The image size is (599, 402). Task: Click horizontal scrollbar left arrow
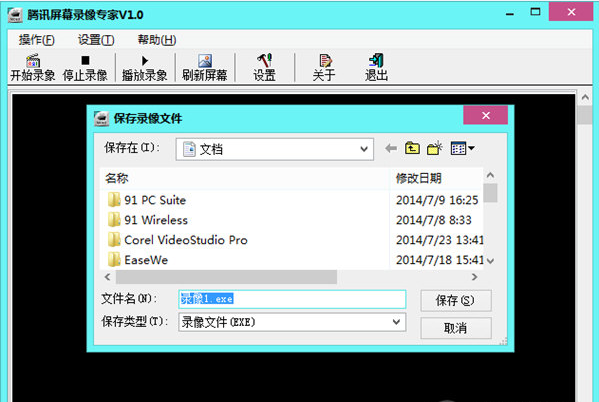click(x=108, y=277)
